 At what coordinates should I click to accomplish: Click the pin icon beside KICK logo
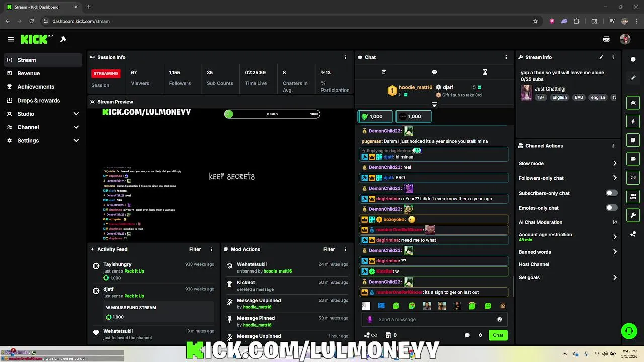pos(63,39)
